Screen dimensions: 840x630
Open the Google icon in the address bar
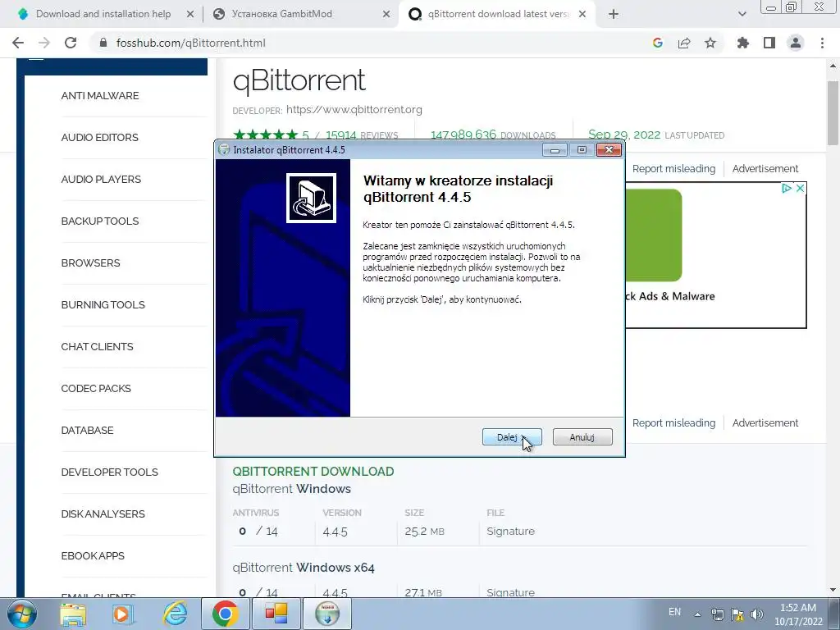[x=658, y=43]
